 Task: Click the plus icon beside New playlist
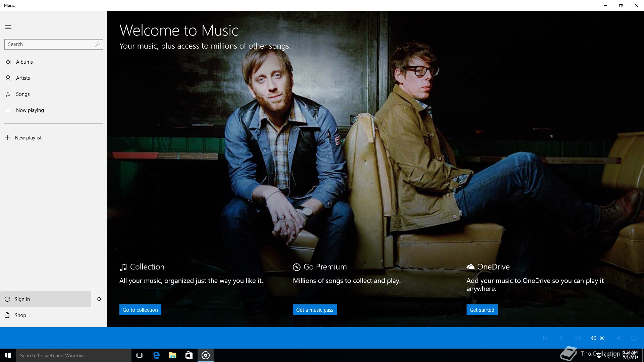[7, 137]
